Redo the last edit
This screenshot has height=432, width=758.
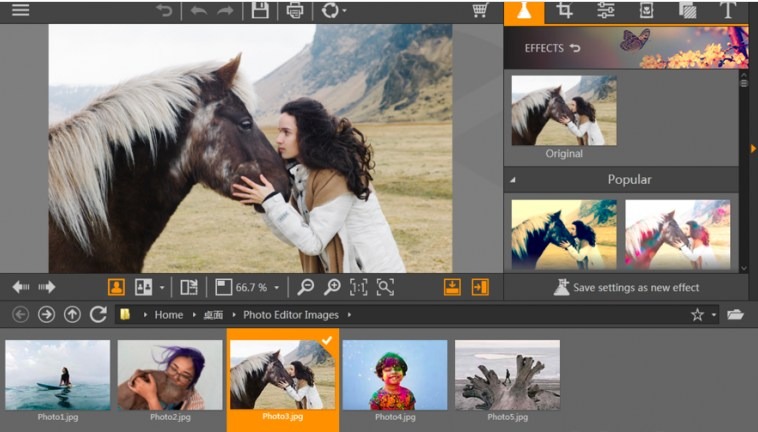(x=225, y=10)
